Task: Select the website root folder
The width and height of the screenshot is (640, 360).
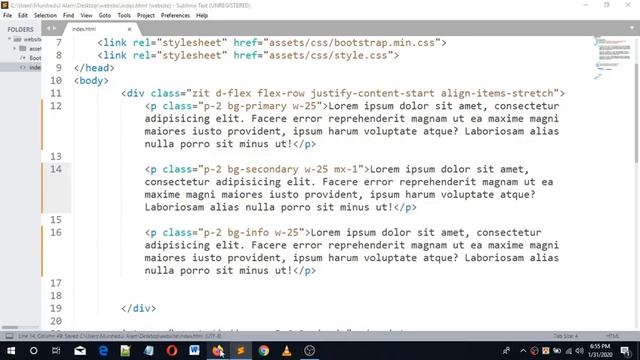Action: click(32, 39)
